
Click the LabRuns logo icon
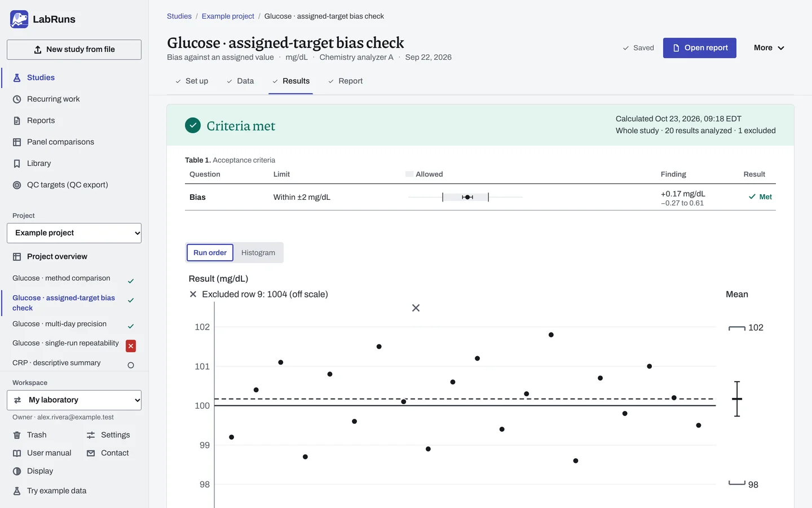(19, 19)
